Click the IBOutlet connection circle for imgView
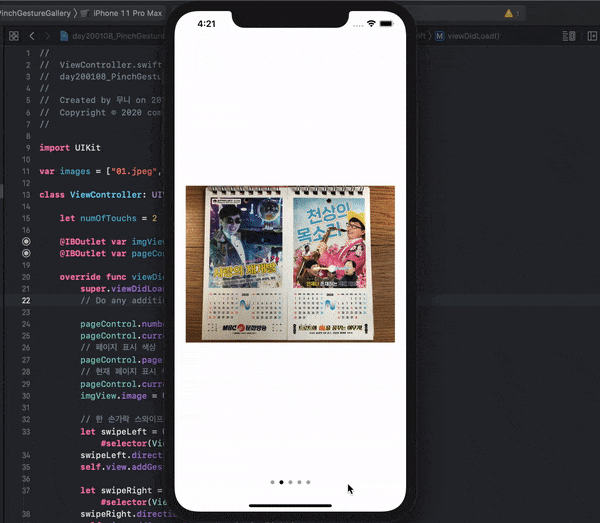This screenshot has height=523, width=600. click(26, 241)
